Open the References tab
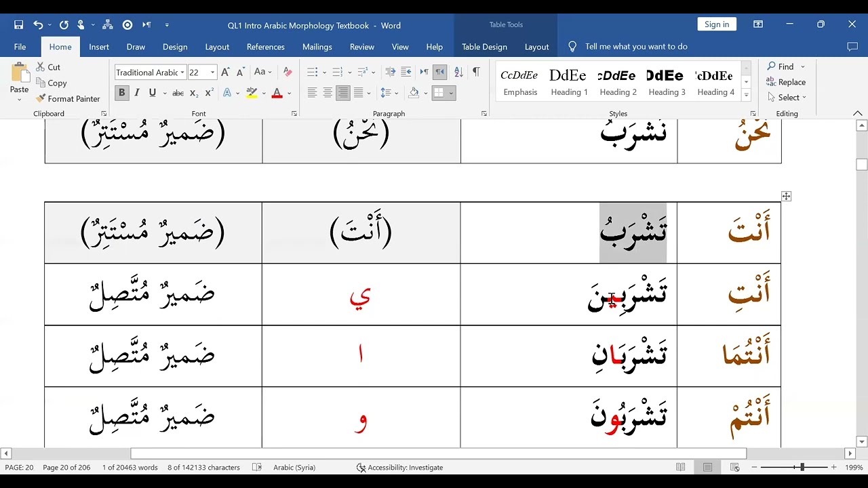The image size is (868, 488). 266,47
